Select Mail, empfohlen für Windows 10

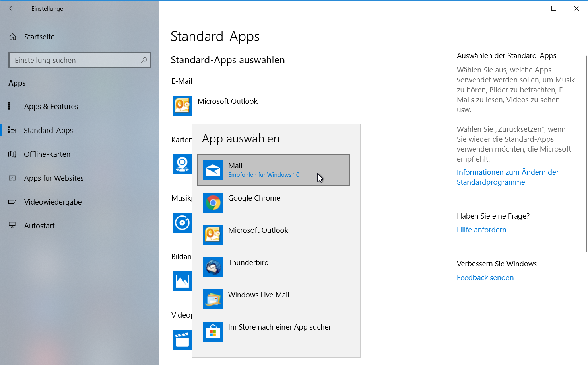coord(274,170)
